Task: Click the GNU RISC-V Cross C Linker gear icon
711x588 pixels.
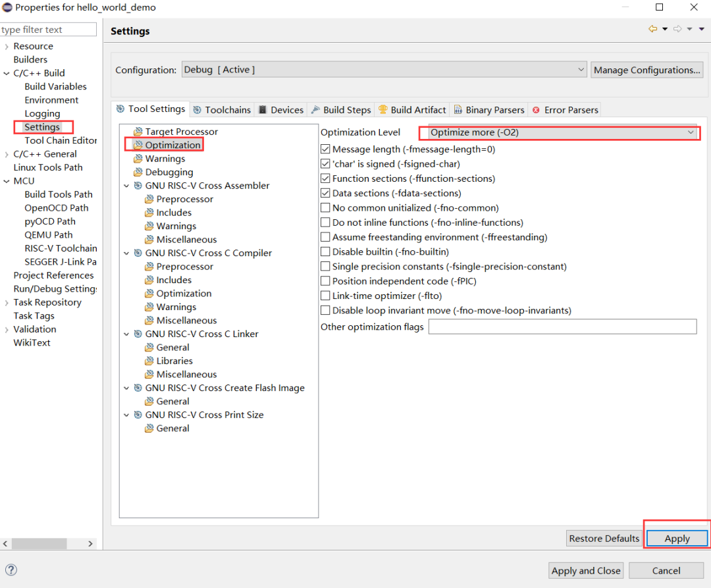Action: (x=138, y=334)
